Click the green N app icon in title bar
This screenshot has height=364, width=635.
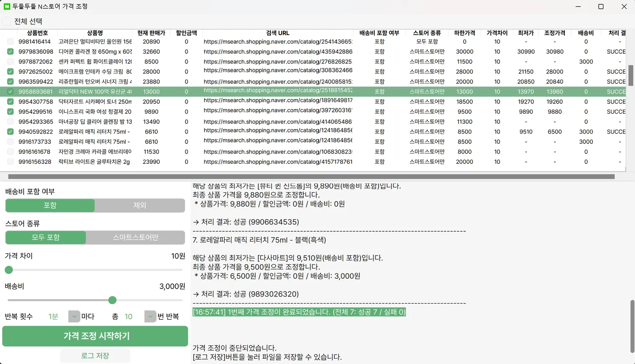coord(7,7)
